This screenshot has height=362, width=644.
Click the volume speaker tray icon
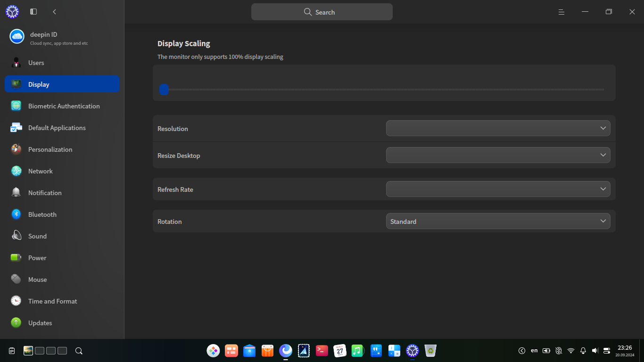(x=595, y=351)
